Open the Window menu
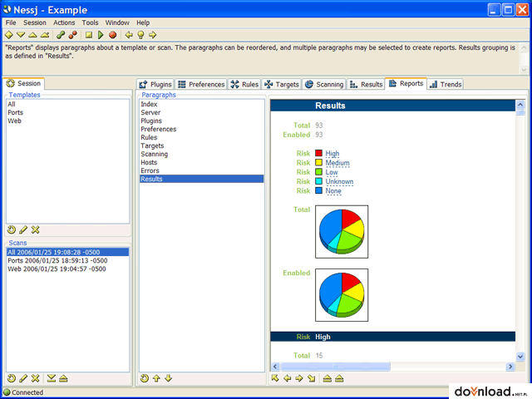The image size is (532, 399). 117,22
